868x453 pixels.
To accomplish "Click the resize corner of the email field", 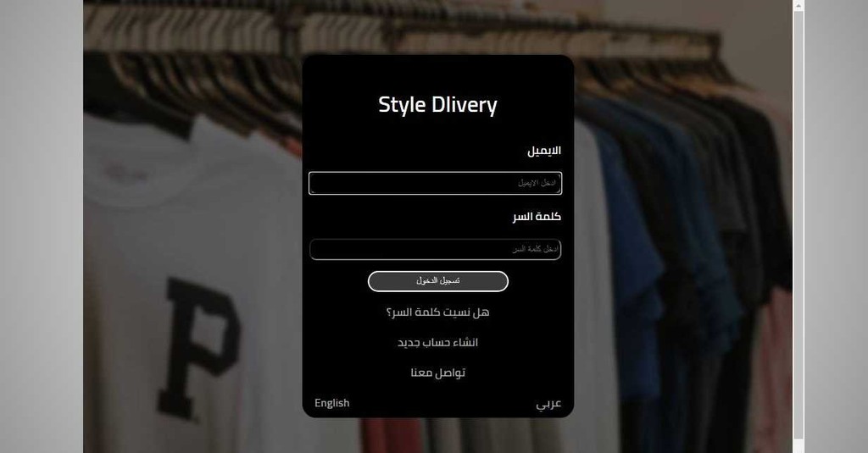I will [312, 191].
